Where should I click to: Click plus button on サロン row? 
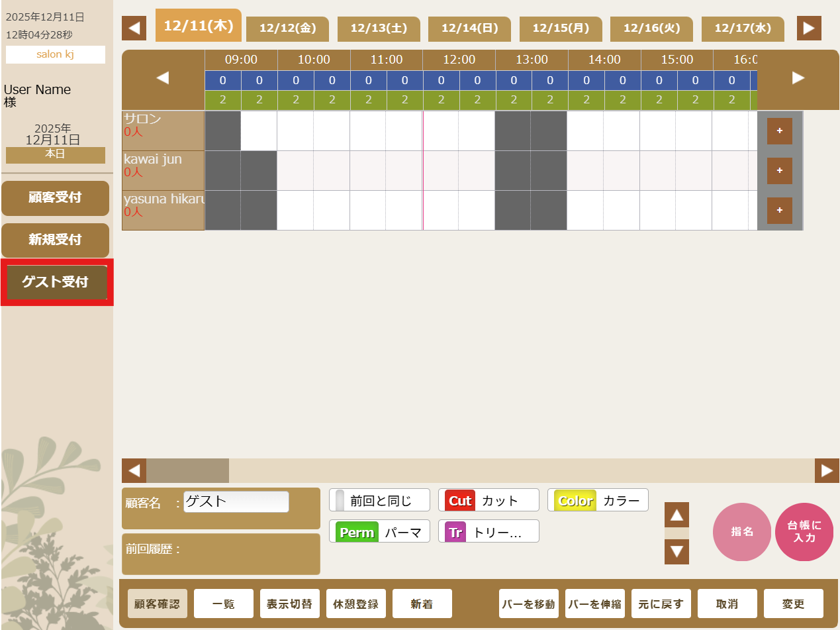779,131
